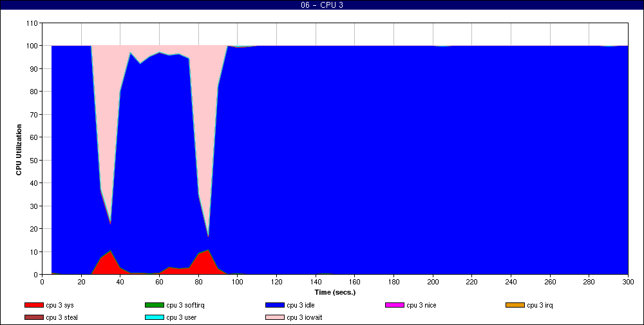The height and width of the screenshot is (325, 644).
Task: Click the x-axis tick value 160
Action: (354, 282)
